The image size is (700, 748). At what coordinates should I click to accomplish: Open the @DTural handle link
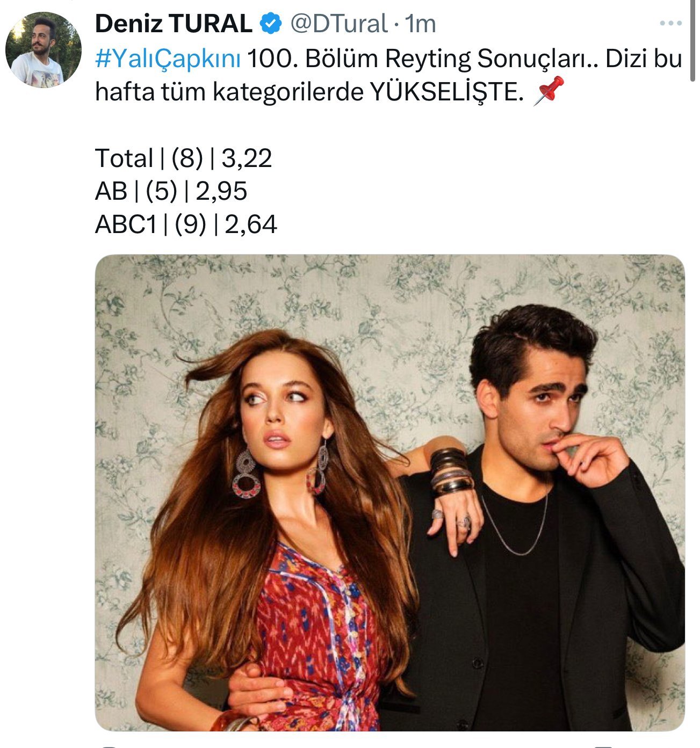click(x=338, y=24)
